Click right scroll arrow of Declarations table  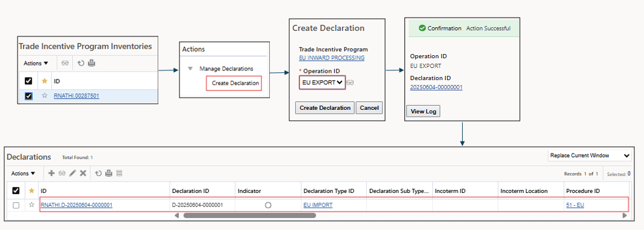click(625, 215)
